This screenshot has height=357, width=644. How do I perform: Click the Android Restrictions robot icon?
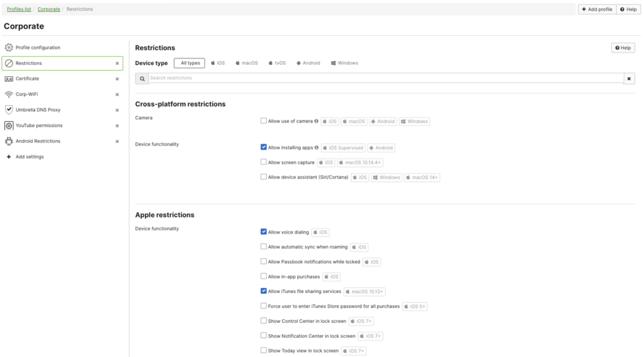(9, 141)
